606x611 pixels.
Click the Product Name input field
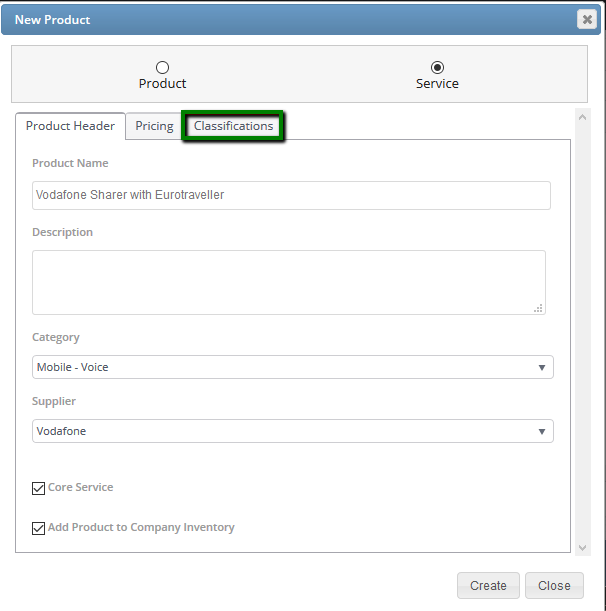point(291,195)
